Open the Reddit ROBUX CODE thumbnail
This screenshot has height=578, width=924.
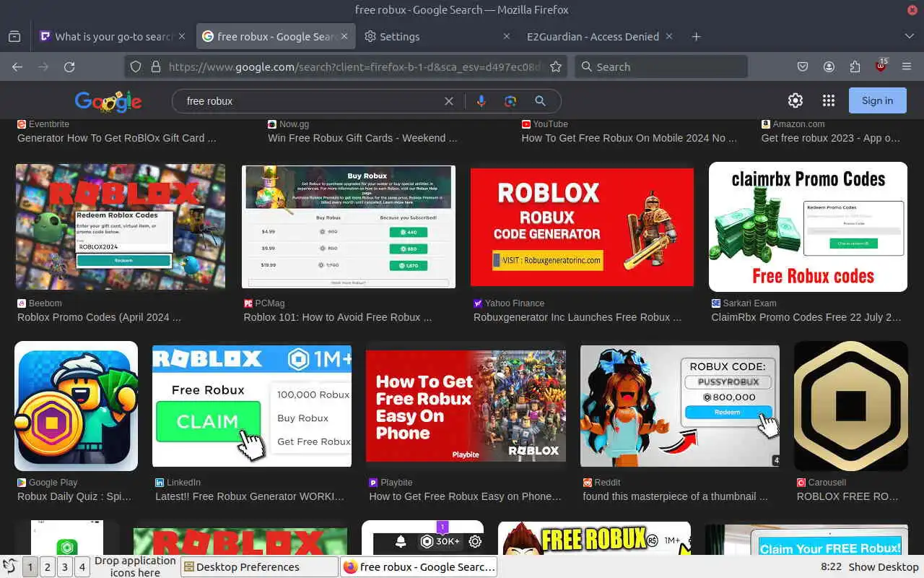[680, 406]
